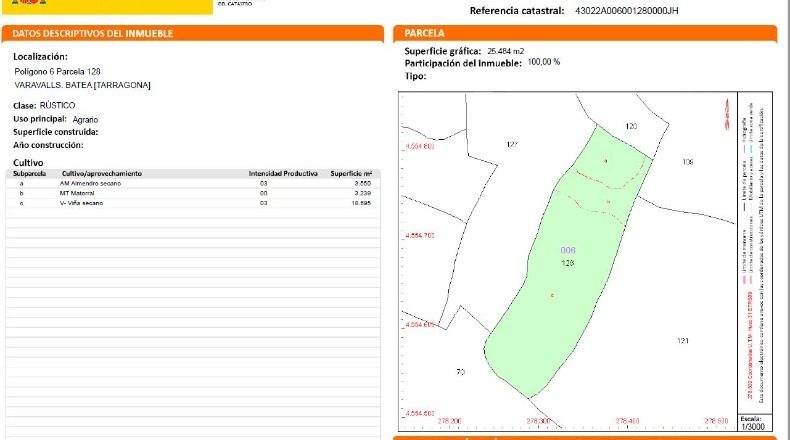The height and width of the screenshot is (440, 790).
Task: Select the 'MT Matorral' crop row
Action: pos(77,193)
